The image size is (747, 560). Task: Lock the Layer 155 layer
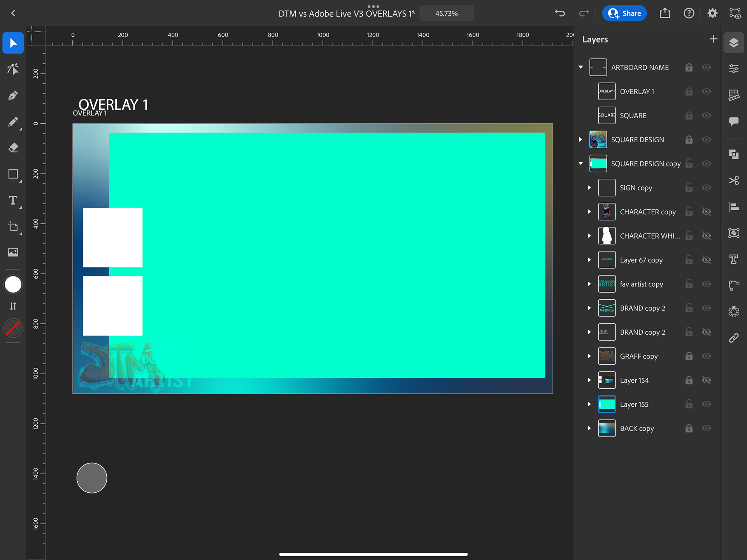coord(689,404)
